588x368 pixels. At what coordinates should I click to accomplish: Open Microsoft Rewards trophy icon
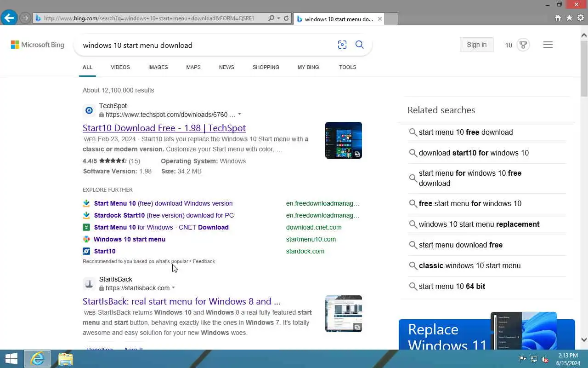tap(523, 45)
